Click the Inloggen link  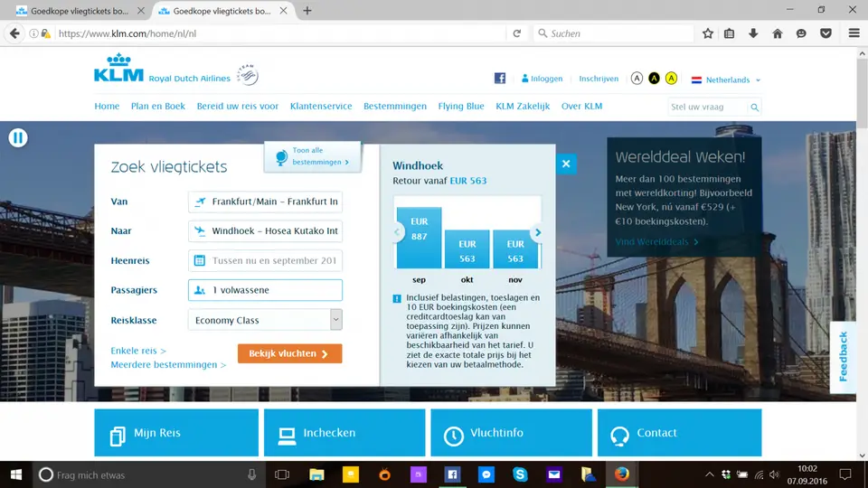[542, 79]
